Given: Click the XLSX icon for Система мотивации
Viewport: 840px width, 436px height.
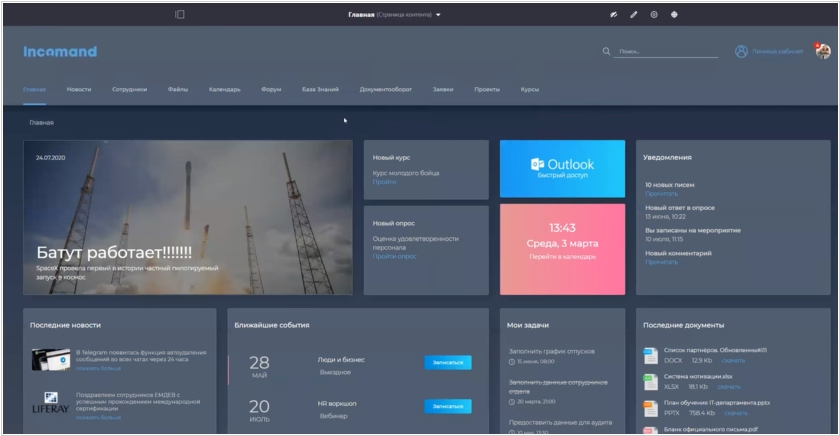Looking at the screenshot, I should click(x=650, y=382).
